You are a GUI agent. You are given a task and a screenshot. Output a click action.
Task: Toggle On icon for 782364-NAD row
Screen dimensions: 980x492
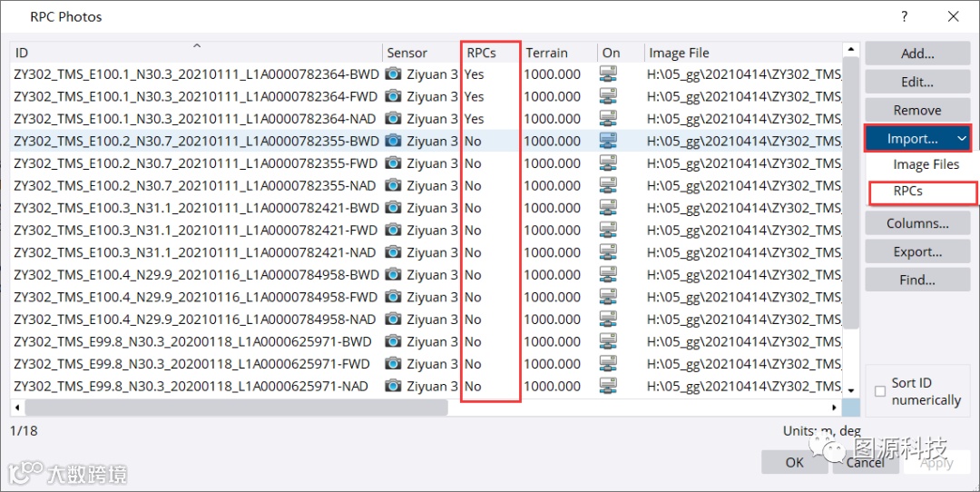608,119
